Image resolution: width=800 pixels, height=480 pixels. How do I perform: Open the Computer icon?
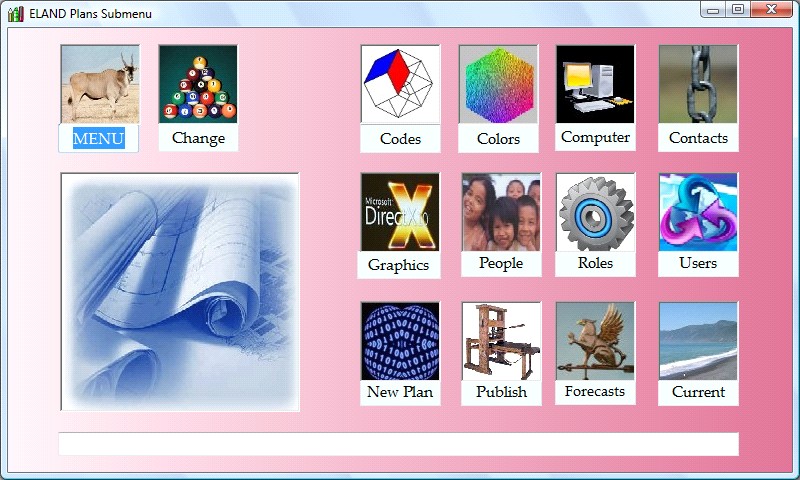coord(595,84)
